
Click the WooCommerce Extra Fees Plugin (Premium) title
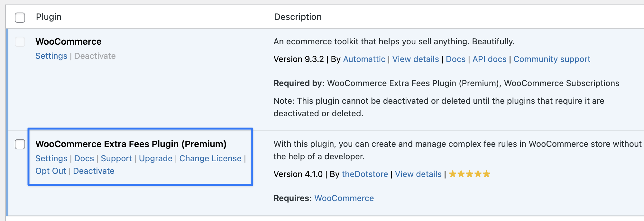[x=131, y=144]
